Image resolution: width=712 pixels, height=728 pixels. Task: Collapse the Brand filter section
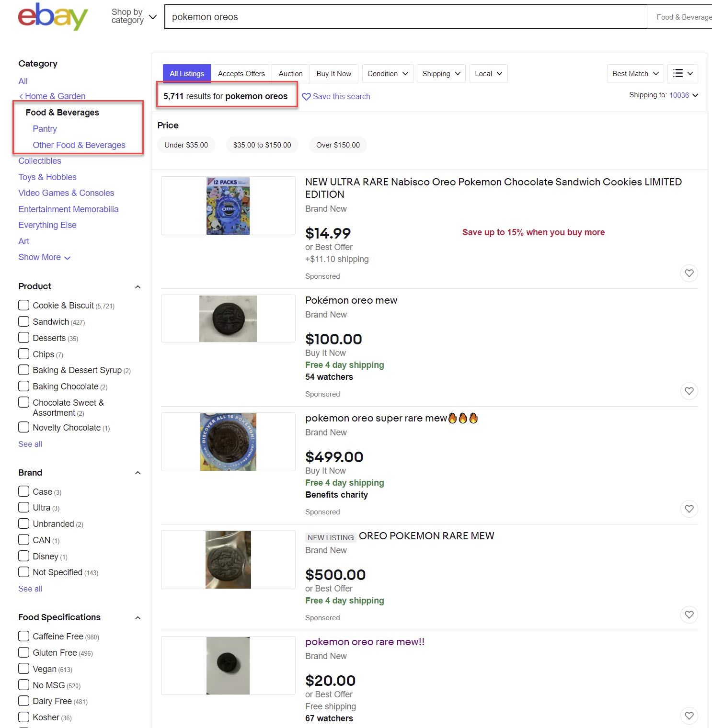point(138,473)
